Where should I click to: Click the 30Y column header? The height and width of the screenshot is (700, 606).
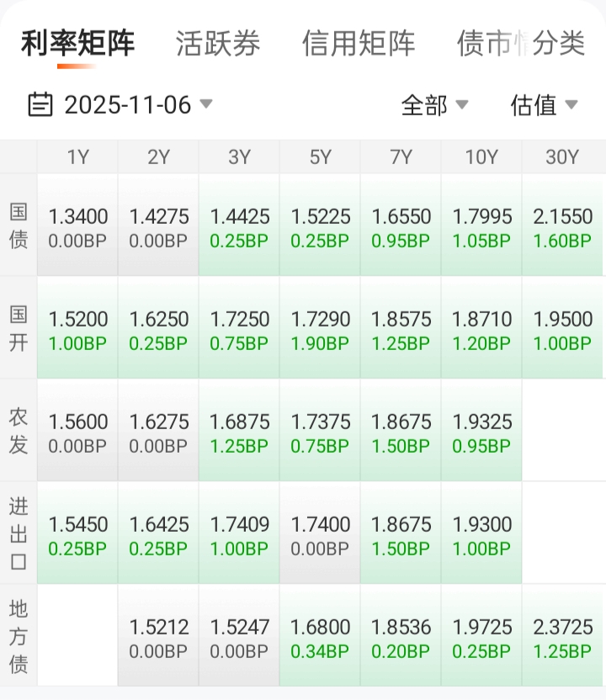tap(562, 157)
